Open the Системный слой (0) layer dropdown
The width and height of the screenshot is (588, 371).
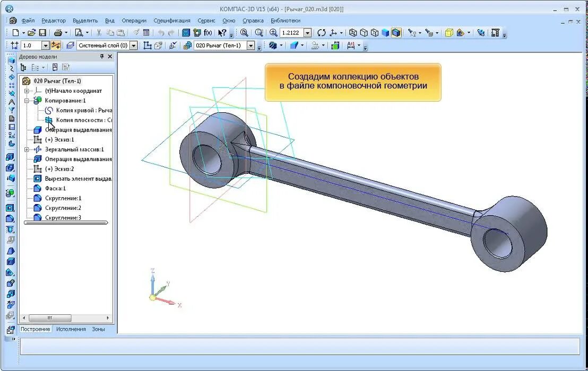coord(134,45)
